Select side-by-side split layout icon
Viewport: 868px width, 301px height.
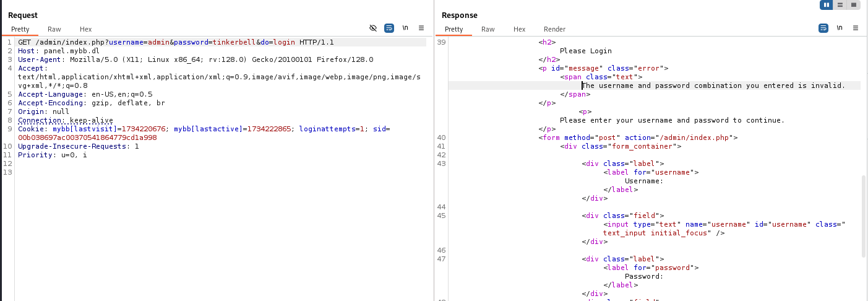click(826, 5)
